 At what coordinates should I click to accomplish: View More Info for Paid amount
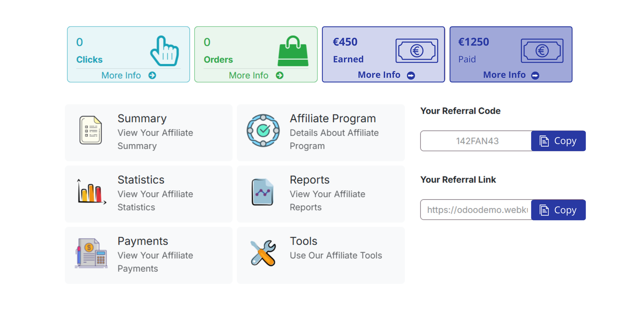point(511,75)
